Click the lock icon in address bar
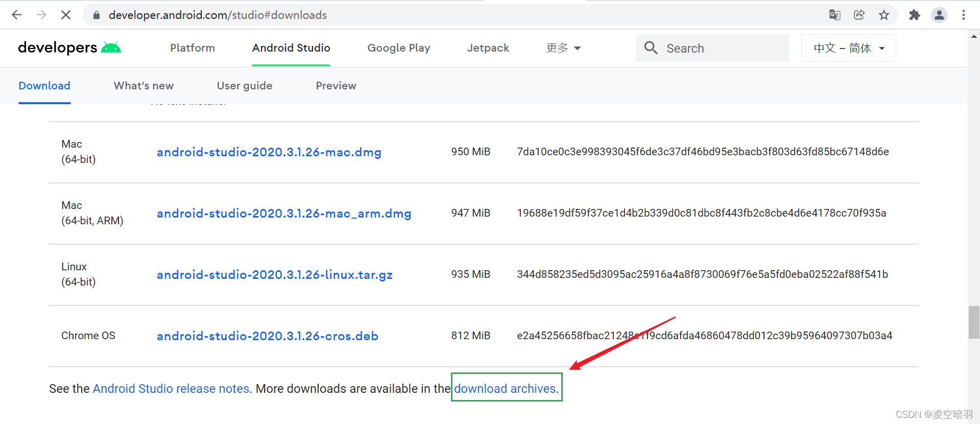 [x=97, y=15]
